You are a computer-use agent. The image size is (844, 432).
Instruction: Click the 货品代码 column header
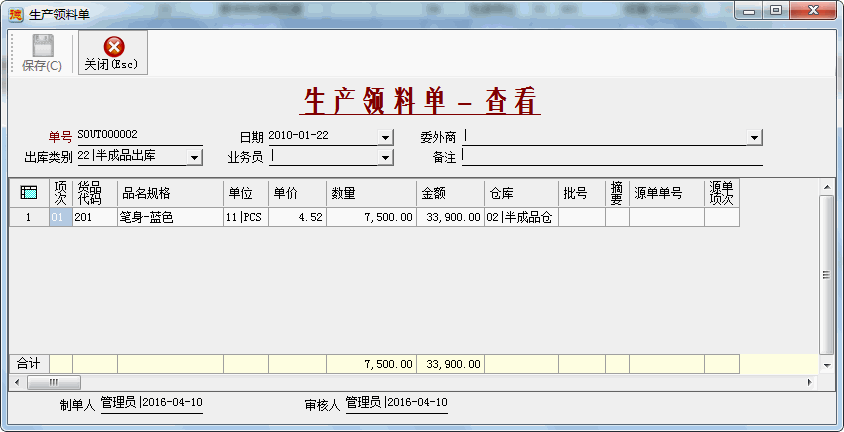(x=95, y=193)
